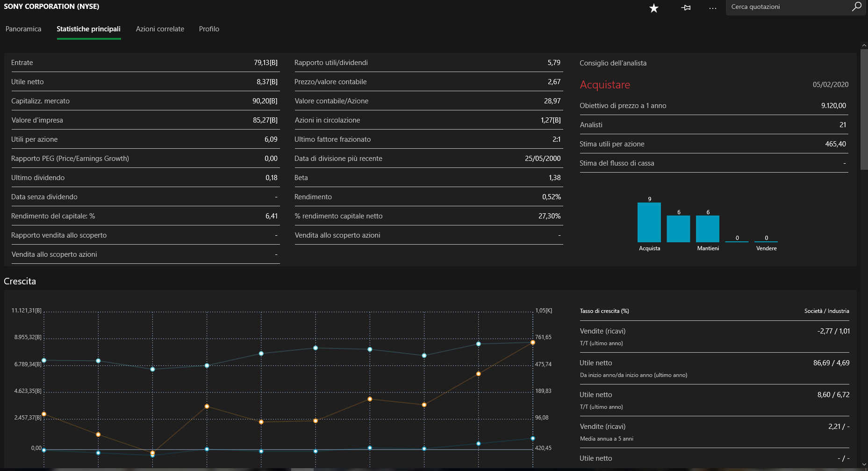Click the analyst date 05/02/2020
This screenshot has width=868, height=471.
point(831,85)
